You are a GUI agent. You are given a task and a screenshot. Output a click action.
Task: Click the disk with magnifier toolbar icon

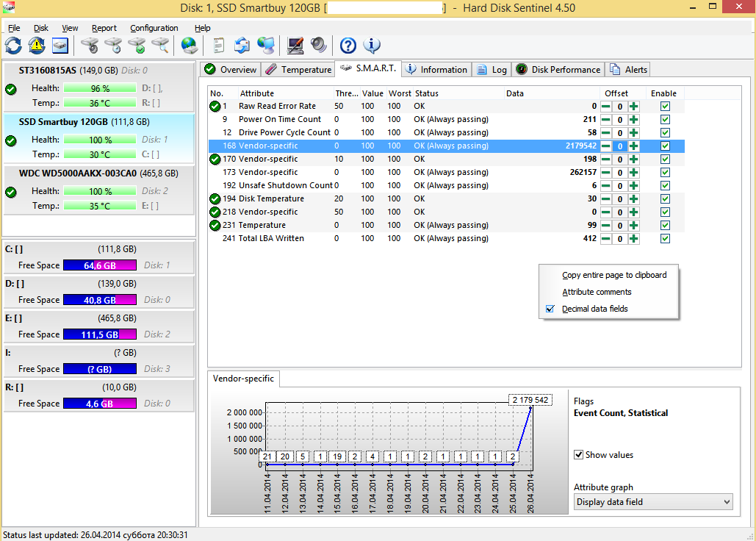pyautogui.click(x=160, y=46)
